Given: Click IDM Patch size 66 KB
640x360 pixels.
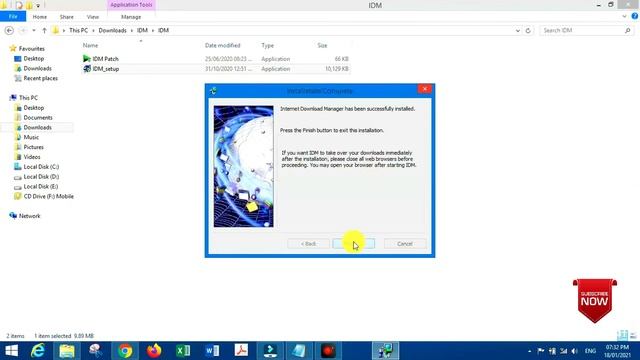Looking at the screenshot, I should coord(342,59).
